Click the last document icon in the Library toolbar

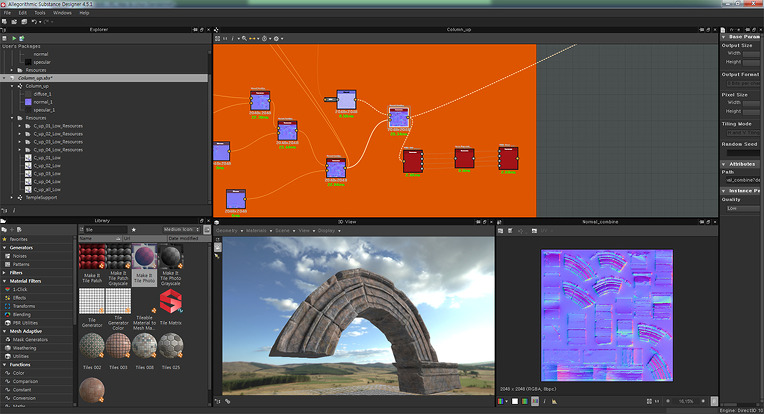pyautogui.click(x=19, y=229)
